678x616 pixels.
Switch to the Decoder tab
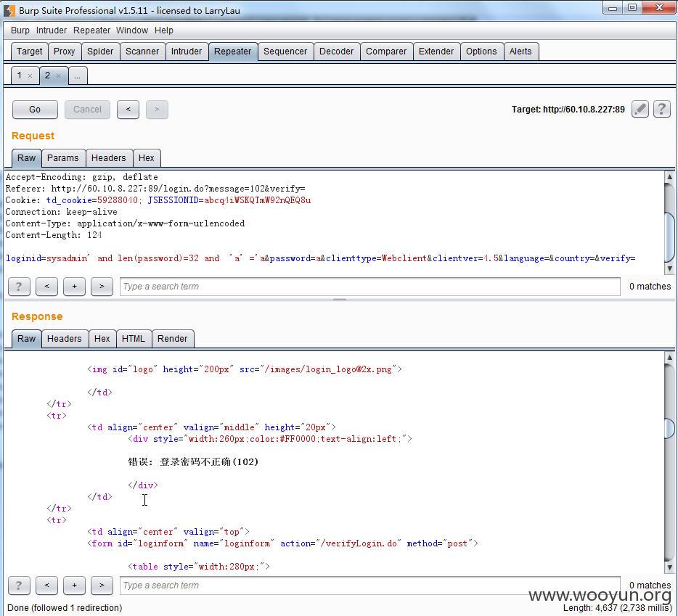coord(336,52)
